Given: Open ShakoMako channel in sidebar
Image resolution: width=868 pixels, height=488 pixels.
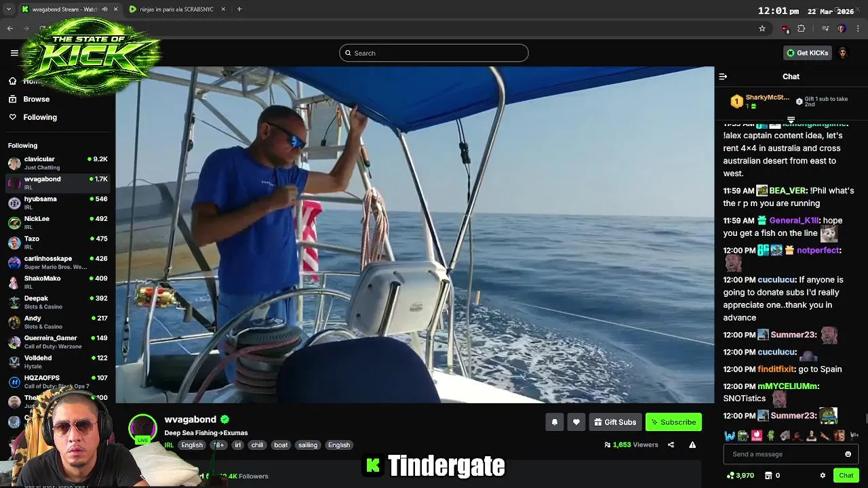Looking at the screenshot, I should [x=58, y=282].
